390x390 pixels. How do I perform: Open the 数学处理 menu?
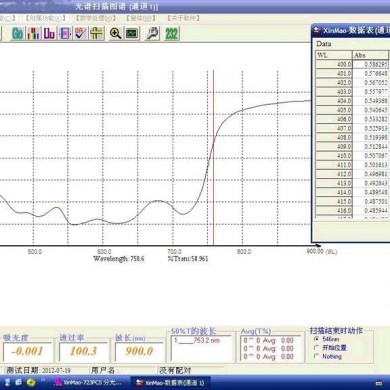[95, 18]
